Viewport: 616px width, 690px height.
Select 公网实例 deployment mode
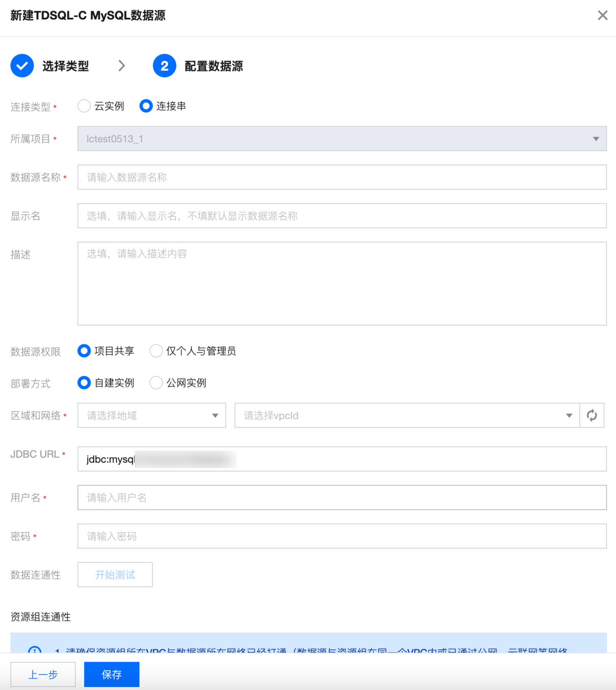156,383
